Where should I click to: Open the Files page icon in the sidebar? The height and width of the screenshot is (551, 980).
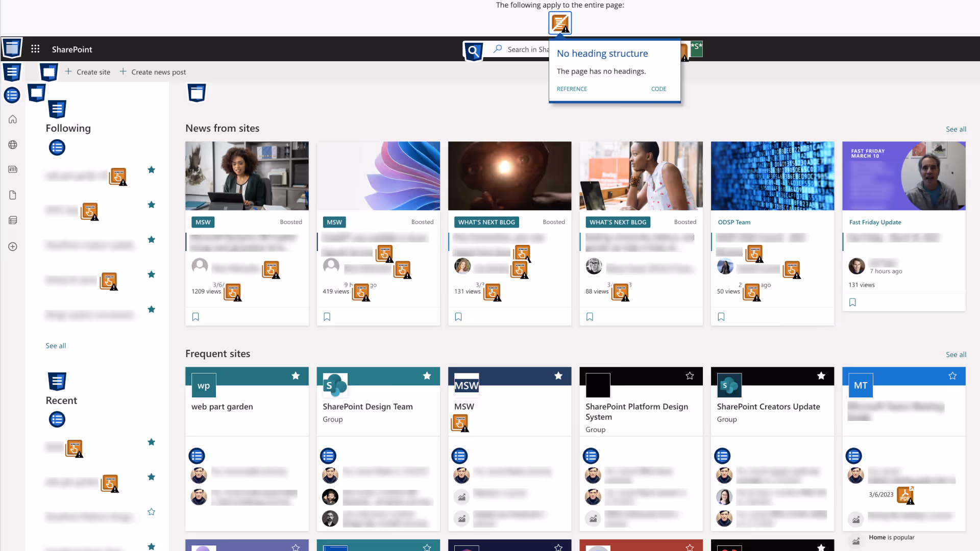pyautogui.click(x=12, y=195)
